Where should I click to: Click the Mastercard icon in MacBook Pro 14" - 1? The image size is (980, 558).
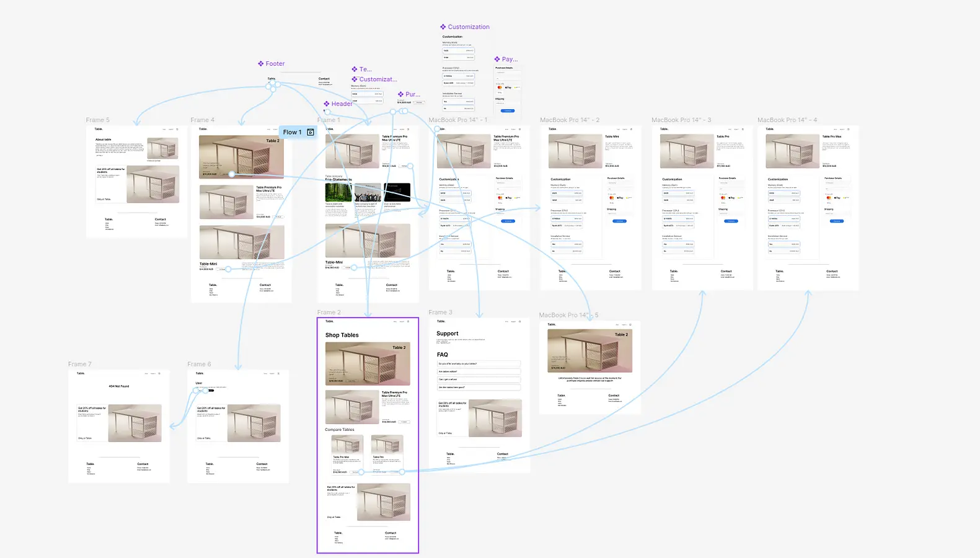500,198
